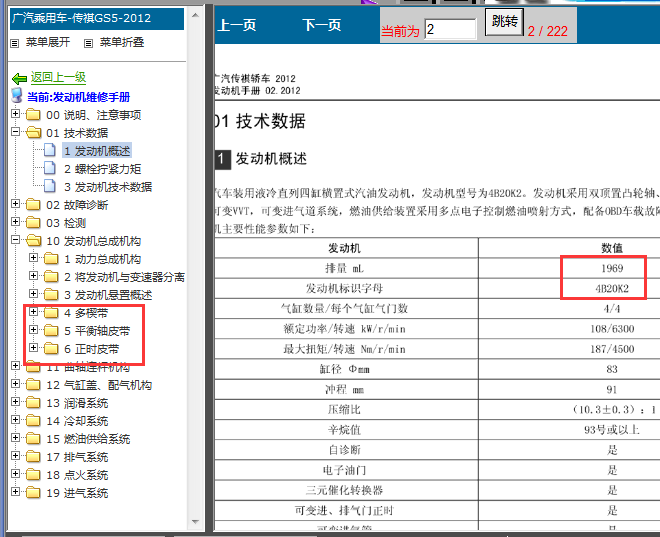Click folder icon of 2 将发动机与变速器分离
Viewport: 660px width, 537px height.
tap(51, 276)
